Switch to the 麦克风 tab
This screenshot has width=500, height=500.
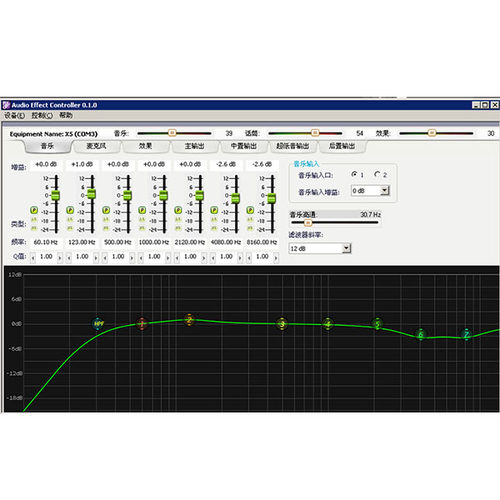96,146
